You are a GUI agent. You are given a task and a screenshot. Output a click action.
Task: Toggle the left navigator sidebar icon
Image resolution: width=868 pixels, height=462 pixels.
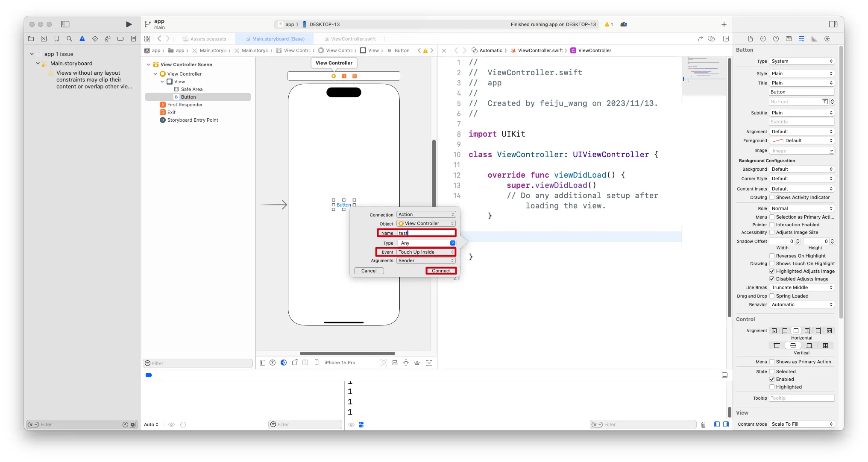tap(65, 24)
